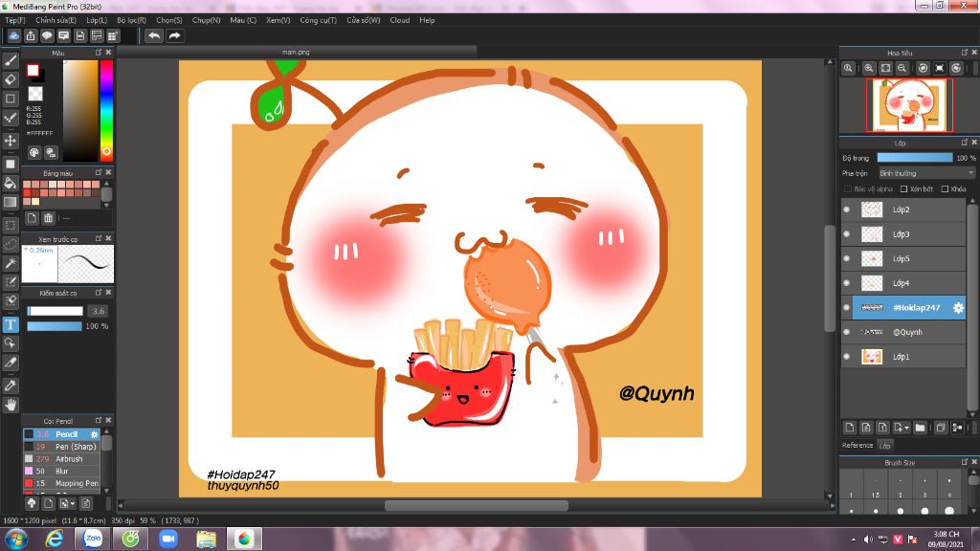This screenshot has height=551, width=980.
Task: Open Zalo from the taskbar
Action: click(x=93, y=539)
